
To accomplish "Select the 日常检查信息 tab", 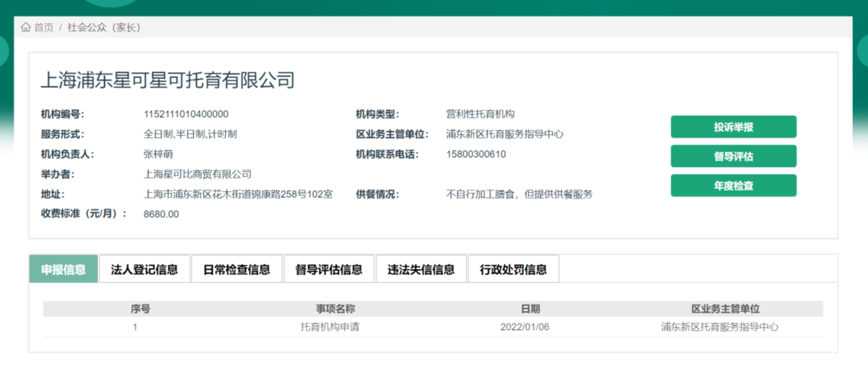I will pyautogui.click(x=236, y=269).
